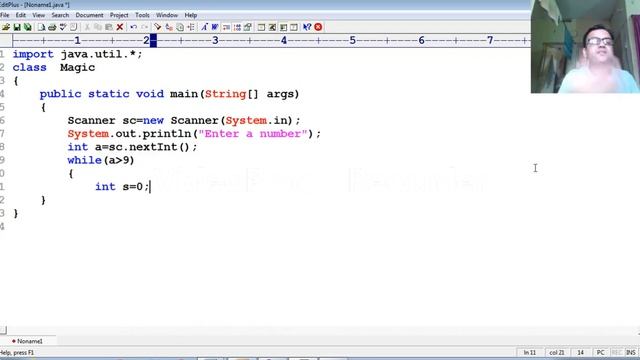Open Find with the flashlight icon
The image size is (640, 360).
click(158, 27)
